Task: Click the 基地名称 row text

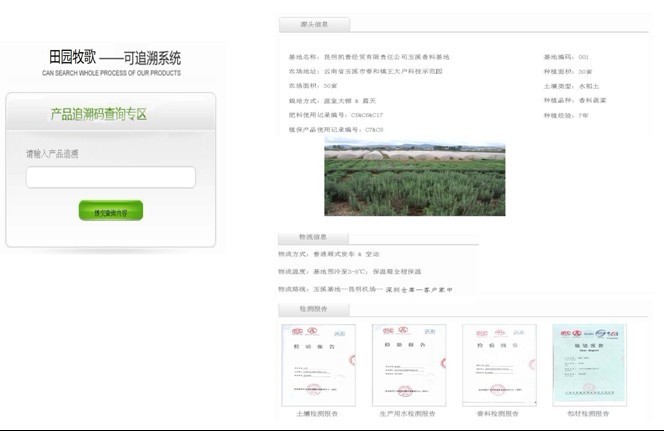Action: [x=369, y=57]
